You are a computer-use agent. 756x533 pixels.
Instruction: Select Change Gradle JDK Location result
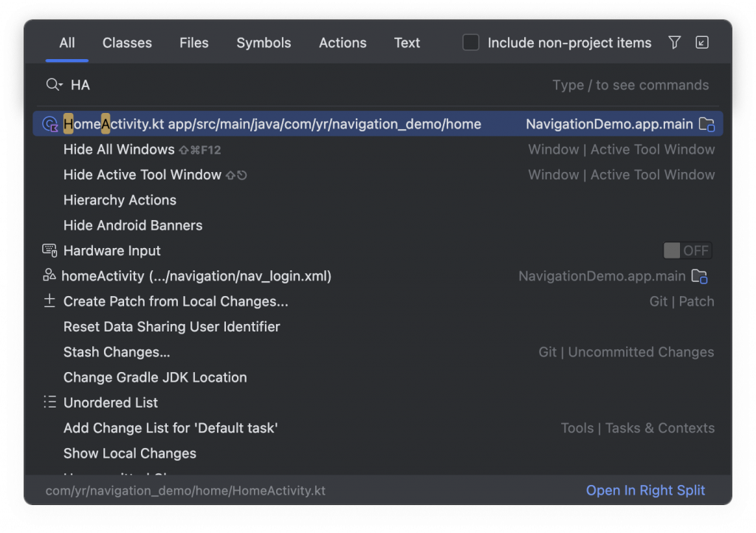155,377
